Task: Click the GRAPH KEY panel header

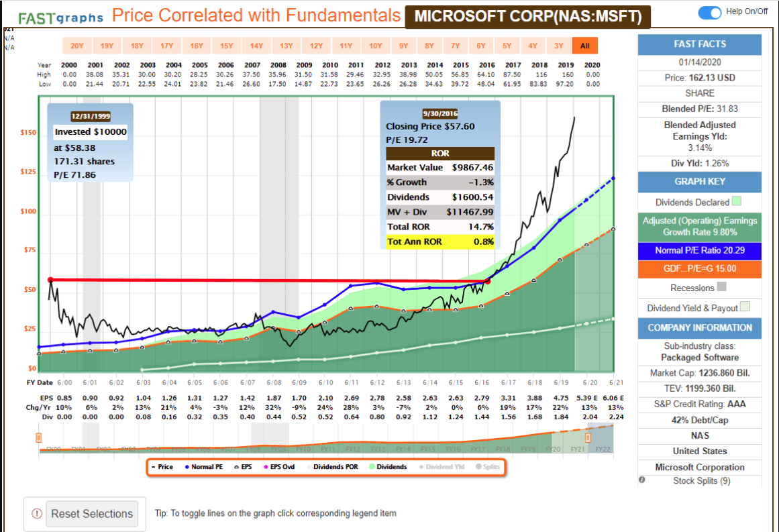Action: (700, 182)
